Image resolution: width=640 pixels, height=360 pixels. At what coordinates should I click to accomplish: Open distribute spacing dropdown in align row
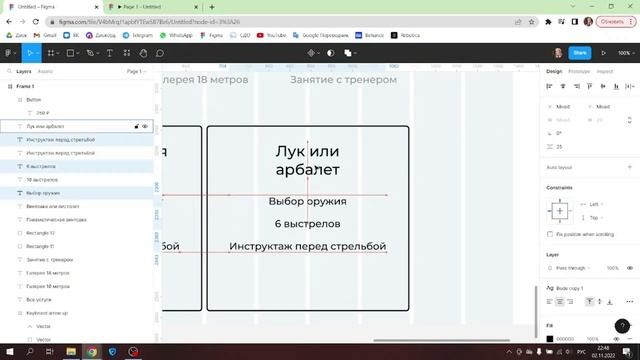pyautogui.click(x=630, y=86)
